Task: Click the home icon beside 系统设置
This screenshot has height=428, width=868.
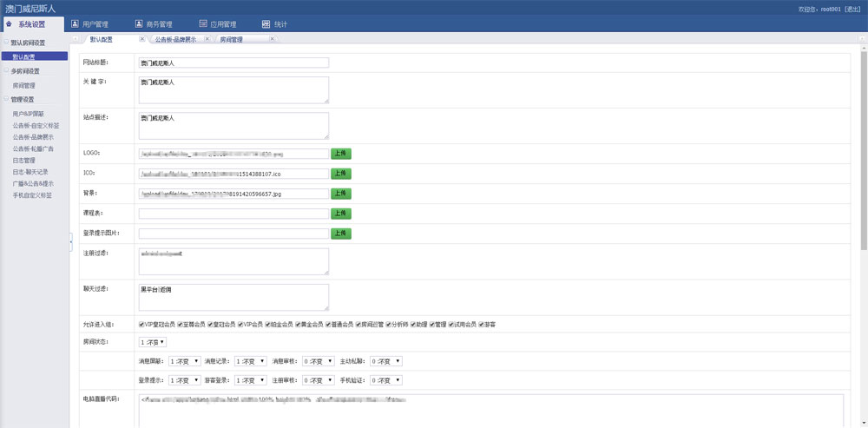Action: pyautogui.click(x=9, y=24)
